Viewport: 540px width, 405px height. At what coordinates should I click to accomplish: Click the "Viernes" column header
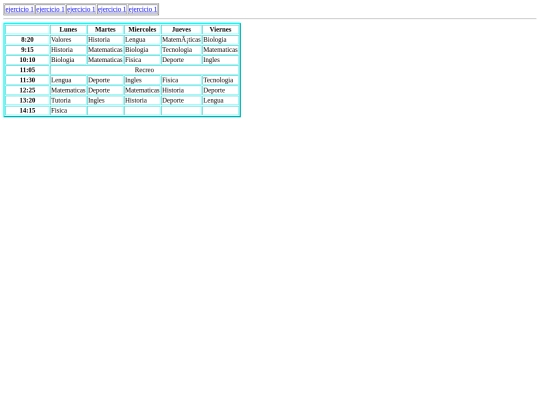(220, 30)
